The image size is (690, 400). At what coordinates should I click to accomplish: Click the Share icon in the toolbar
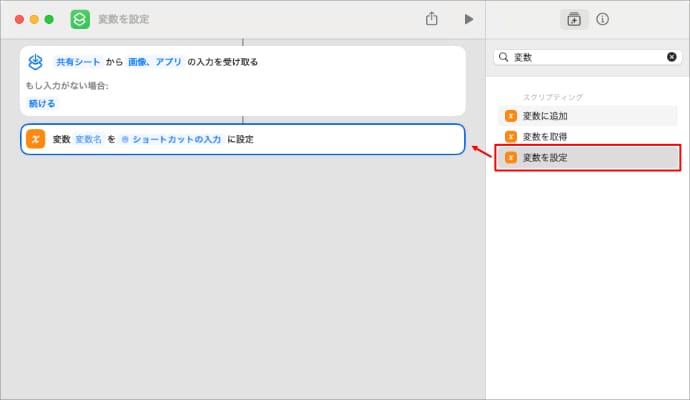(x=432, y=19)
